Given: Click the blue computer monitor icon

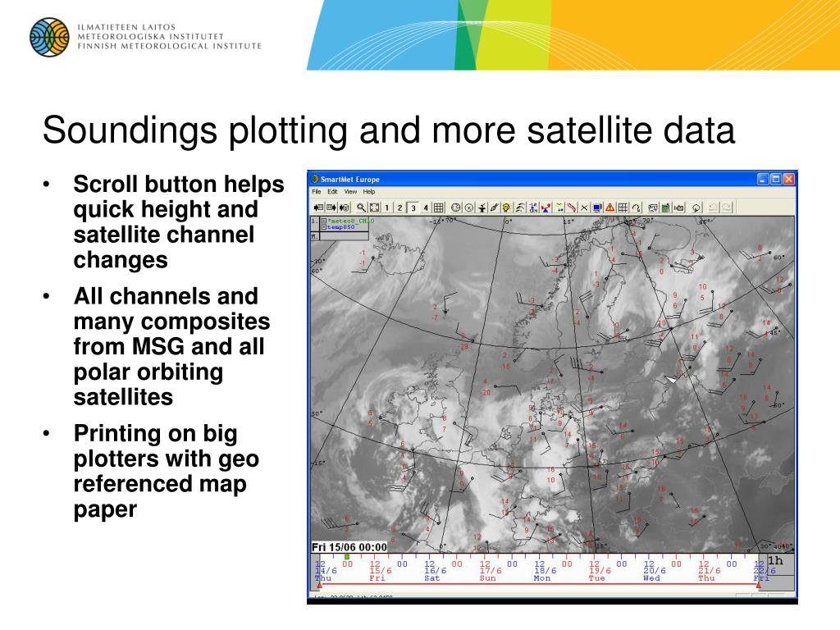Looking at the screenshot, I should [x=597, y=208].
